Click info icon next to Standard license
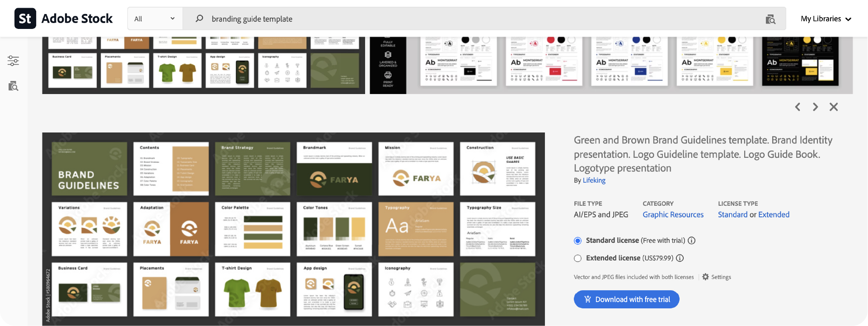 tap(691, 241)
